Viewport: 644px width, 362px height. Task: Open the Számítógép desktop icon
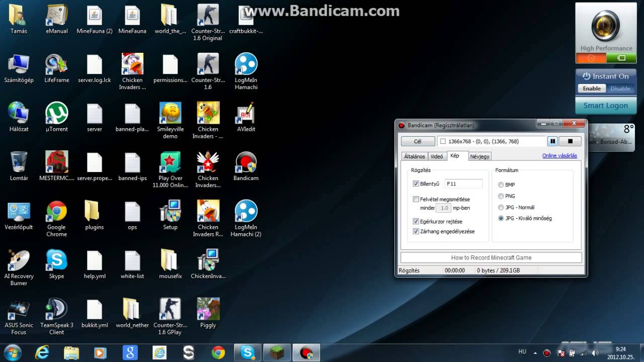[19, 68]
